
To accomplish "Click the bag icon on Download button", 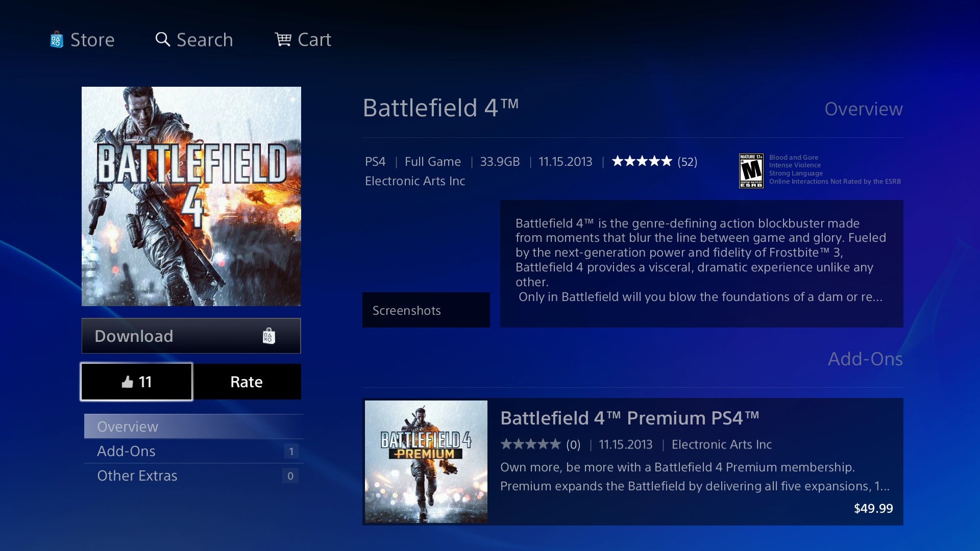I will 268,336.
